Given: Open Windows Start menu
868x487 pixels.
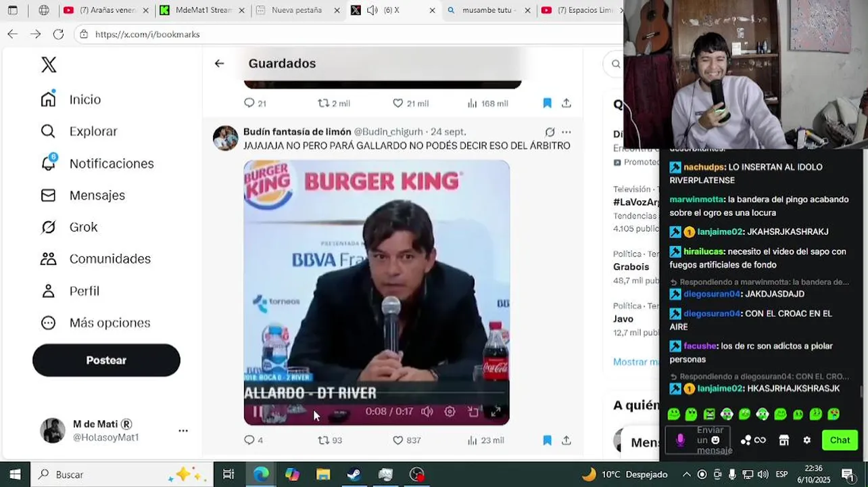Looking at the screenshot, I should (15, 474).
